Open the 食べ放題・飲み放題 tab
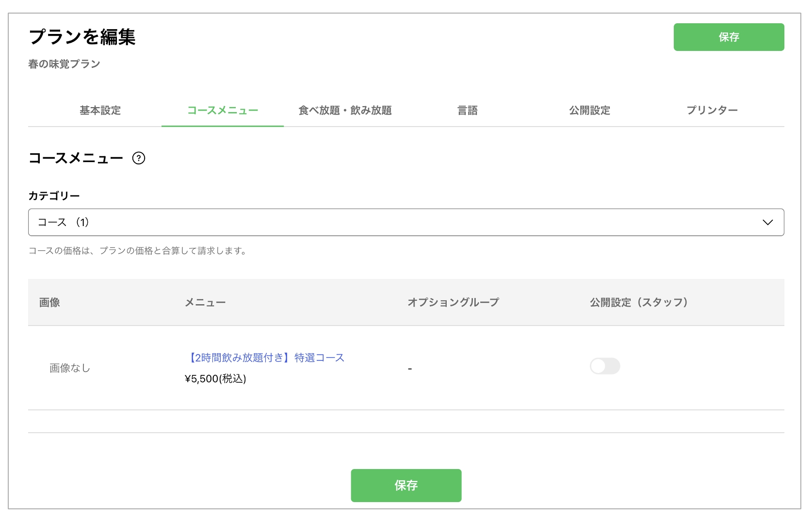Screen dimensions: 812x520 click(345, 111)
